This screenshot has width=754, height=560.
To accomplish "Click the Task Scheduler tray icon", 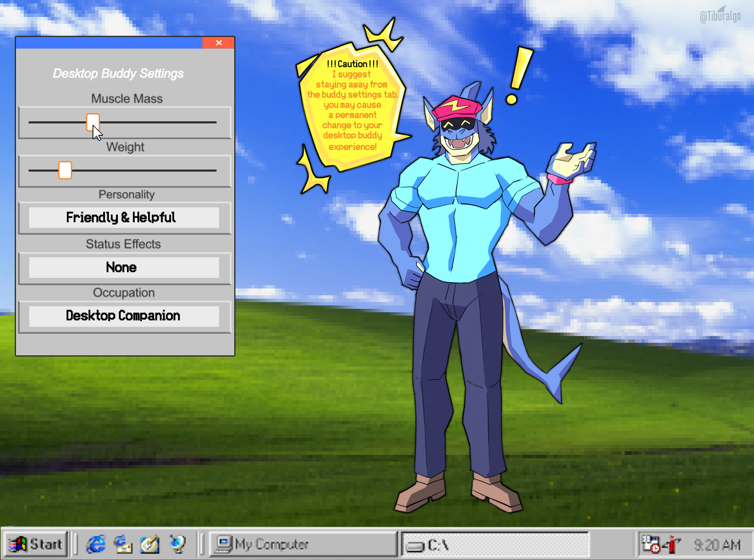I will [650, 544].
